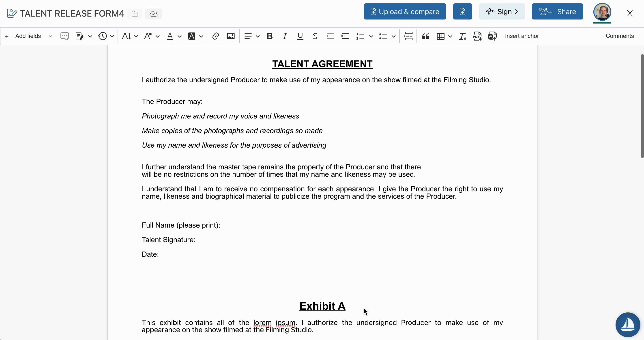The height and width of the screenshot is (340, 644).
Task: Click Add fields
Action: coord(28,36)
